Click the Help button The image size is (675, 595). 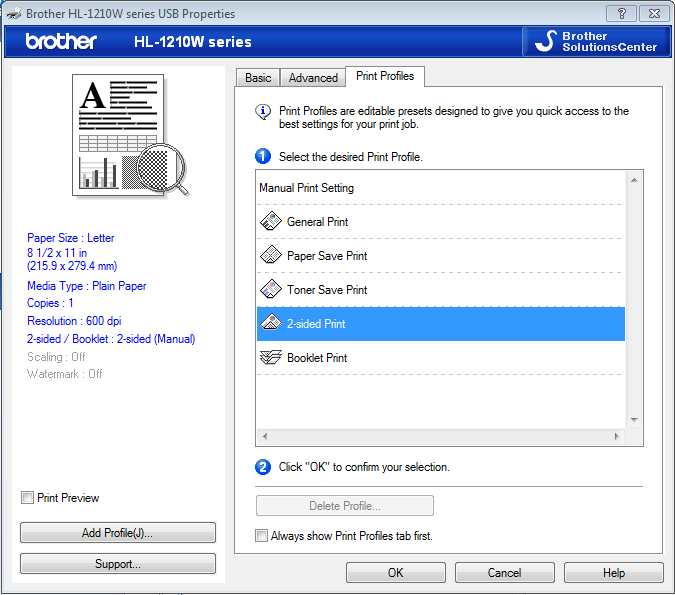pos(614,573)
